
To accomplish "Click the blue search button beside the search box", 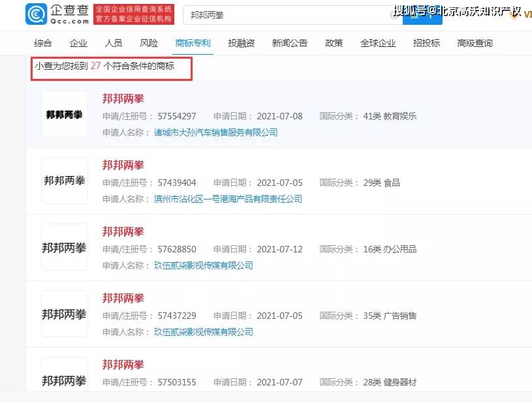I will [x=422, y=14].
